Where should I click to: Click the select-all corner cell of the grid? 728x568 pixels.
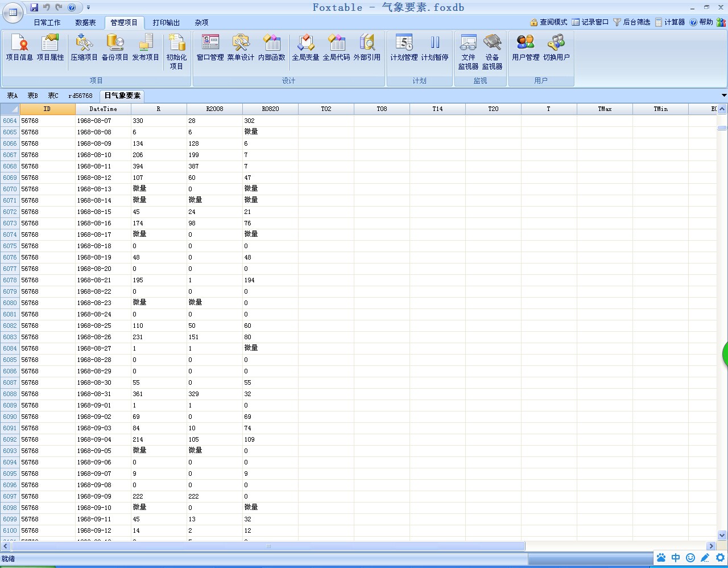coord(10,109)
